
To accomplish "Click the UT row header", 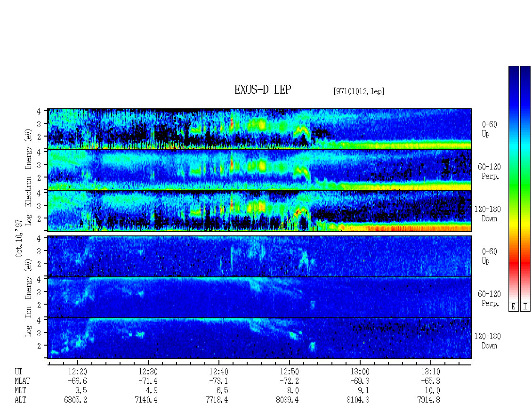I will pos(19,372).
